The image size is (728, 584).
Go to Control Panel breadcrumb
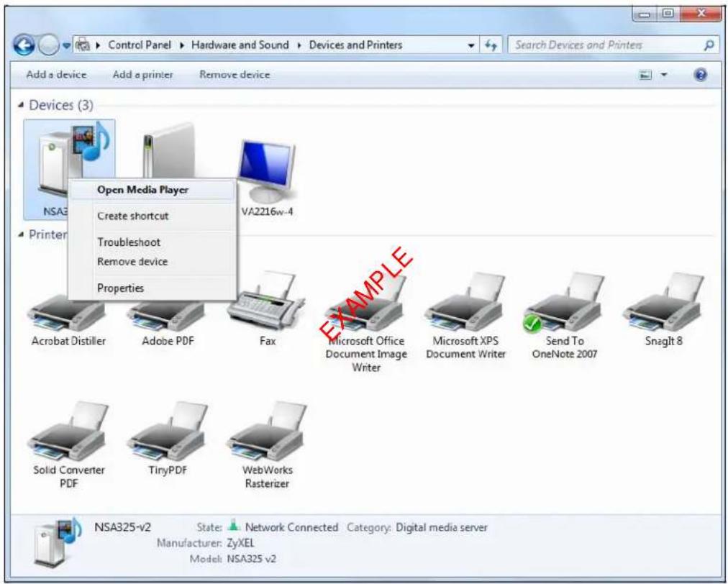coord(140,45)
